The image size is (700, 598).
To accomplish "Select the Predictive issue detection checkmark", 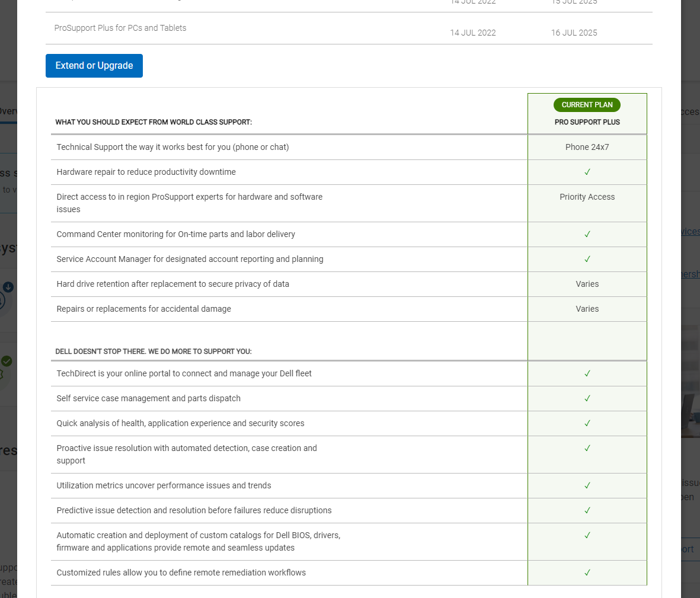I will pos(587,510).
